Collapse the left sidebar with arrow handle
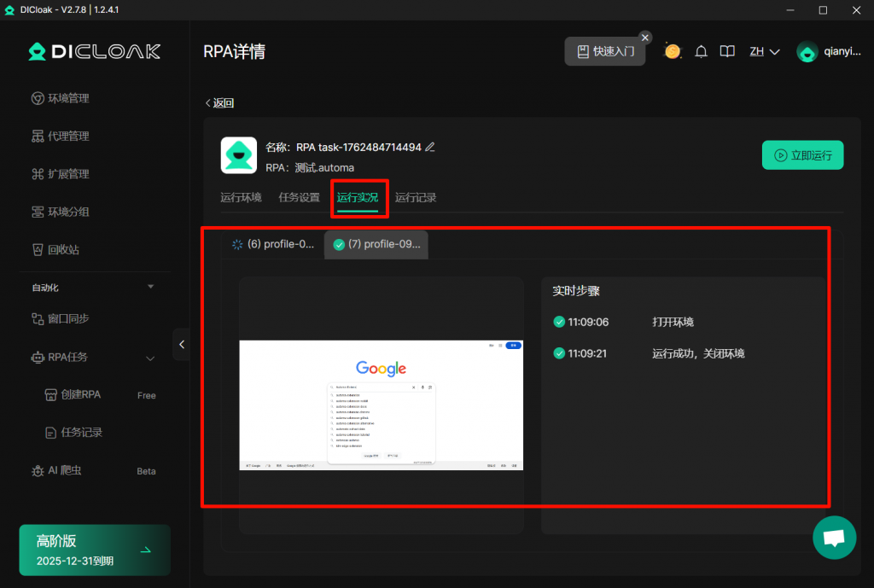The width and height of the screenshot is (874, 588). pos(181,344)
